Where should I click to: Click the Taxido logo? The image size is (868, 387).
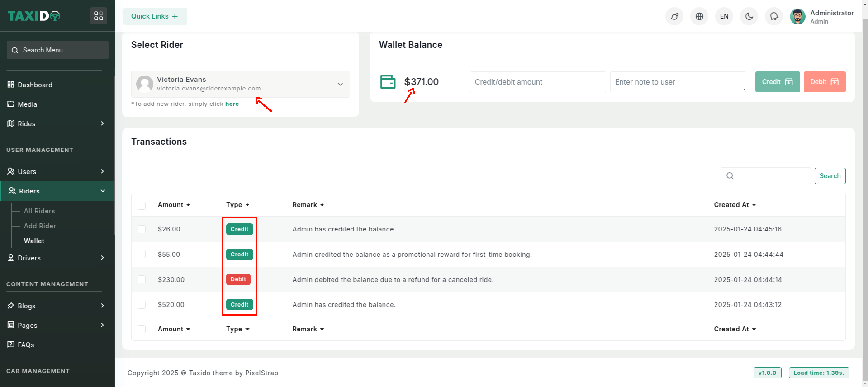(x=34, y=16)
